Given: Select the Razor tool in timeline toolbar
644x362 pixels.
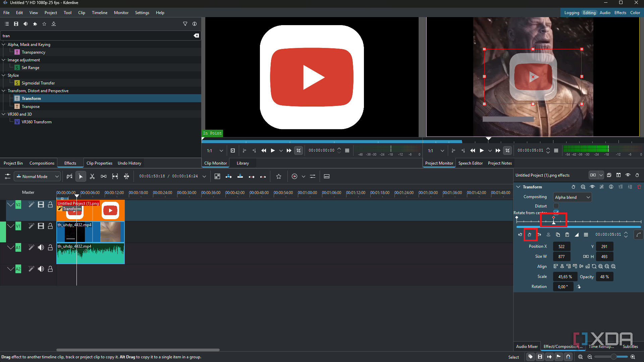Looking at the screenshot, I should click(92, 176).
